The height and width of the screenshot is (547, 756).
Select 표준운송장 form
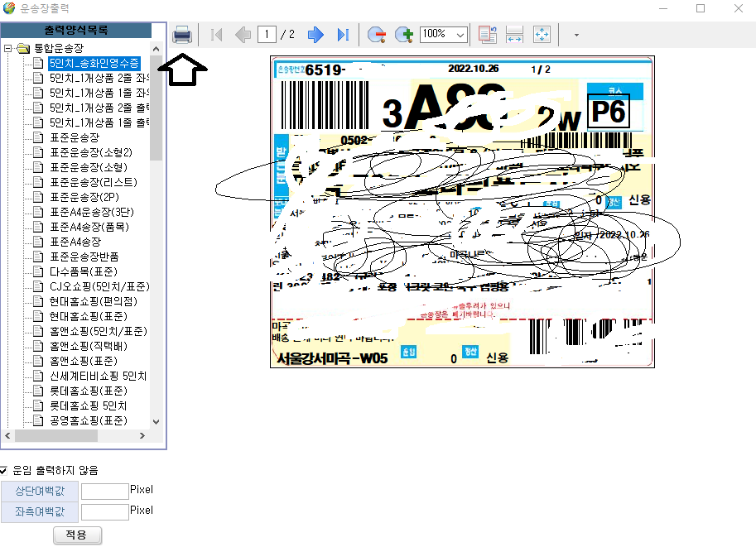75,138
